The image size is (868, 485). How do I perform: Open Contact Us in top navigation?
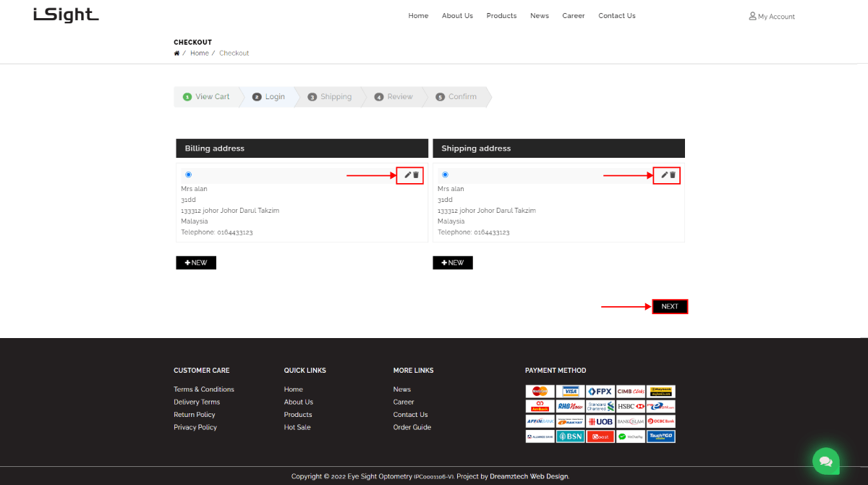coord(617,16)
